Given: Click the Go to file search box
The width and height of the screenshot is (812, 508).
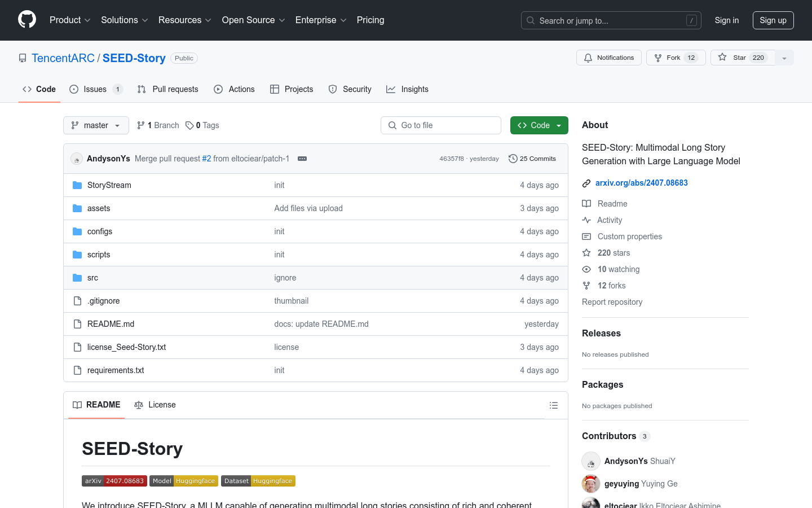Looking at the screenshot, I should pos(441,125).
